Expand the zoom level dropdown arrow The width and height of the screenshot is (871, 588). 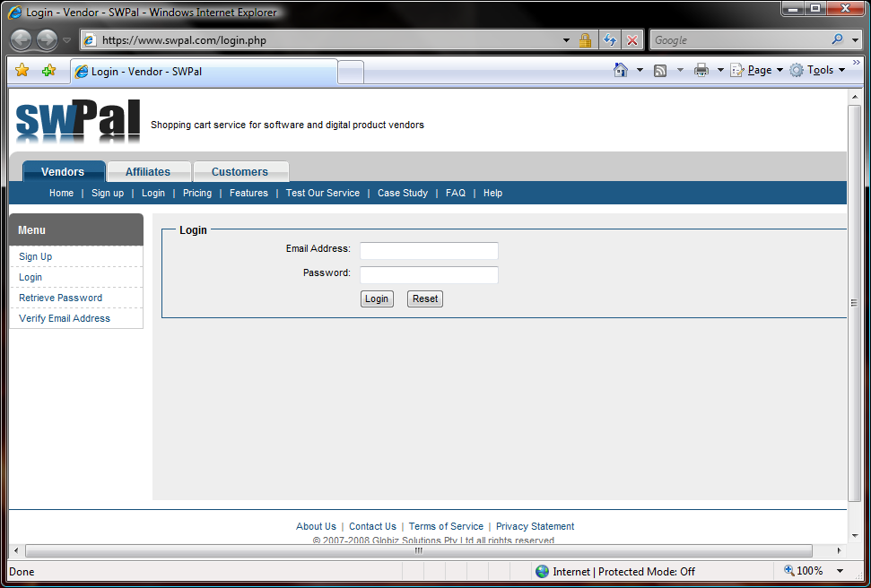click(x=840, y=571)
